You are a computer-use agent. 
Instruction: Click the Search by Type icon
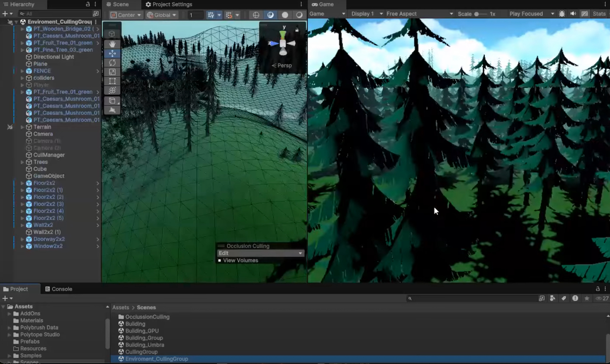[552, 298]
